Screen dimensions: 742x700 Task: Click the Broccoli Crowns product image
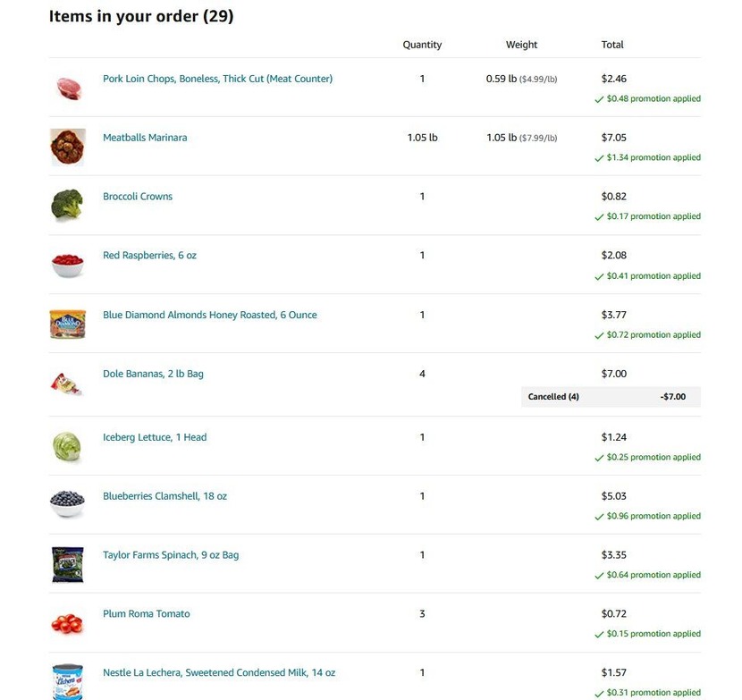(x=67, y=206)
